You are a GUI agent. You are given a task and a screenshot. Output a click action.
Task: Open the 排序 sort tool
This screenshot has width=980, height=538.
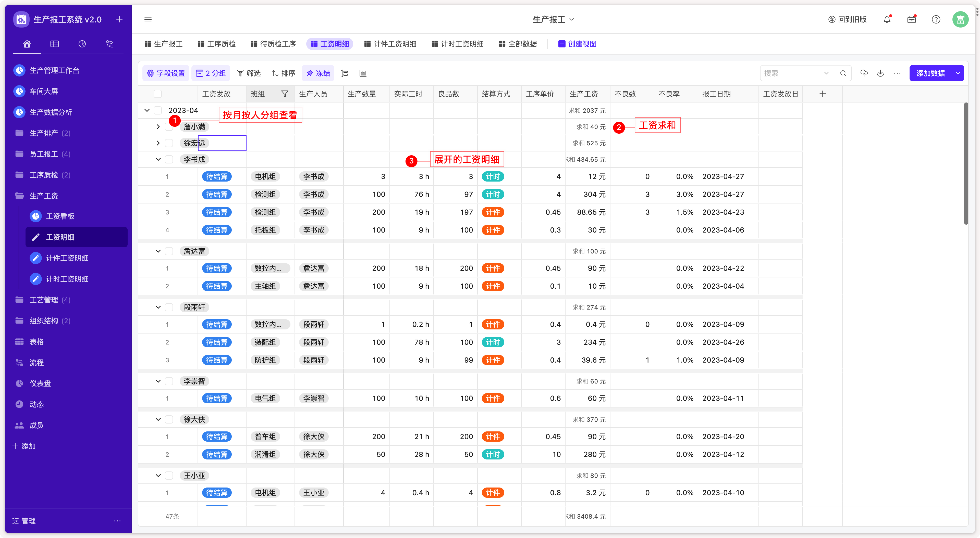284,73
